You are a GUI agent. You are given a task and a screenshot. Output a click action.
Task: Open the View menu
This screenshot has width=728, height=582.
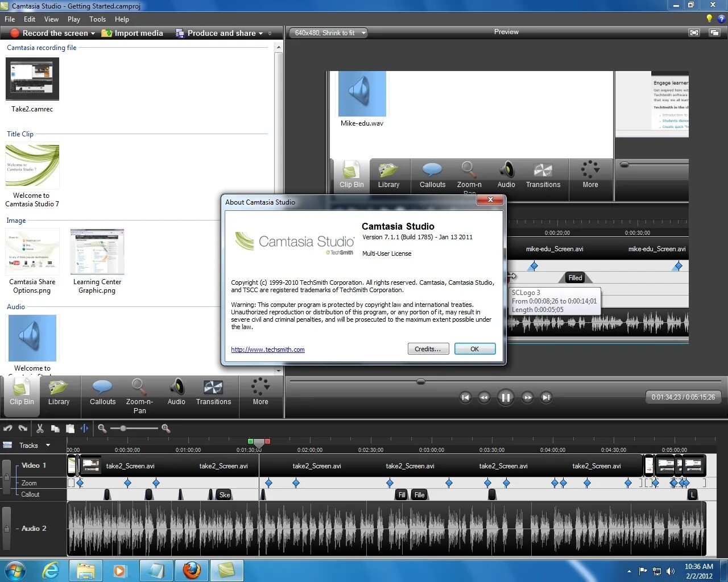51,19
